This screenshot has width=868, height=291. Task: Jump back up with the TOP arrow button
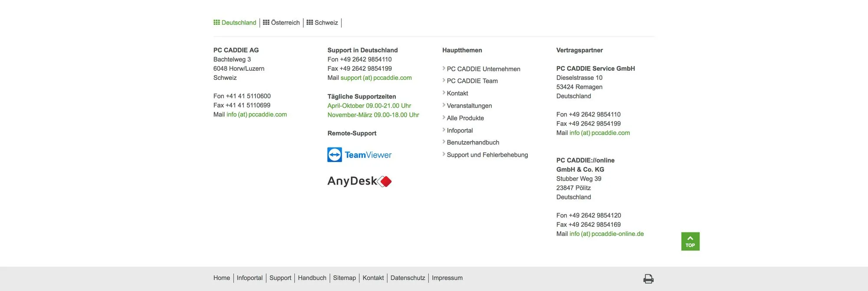click(x=690, y=241)
